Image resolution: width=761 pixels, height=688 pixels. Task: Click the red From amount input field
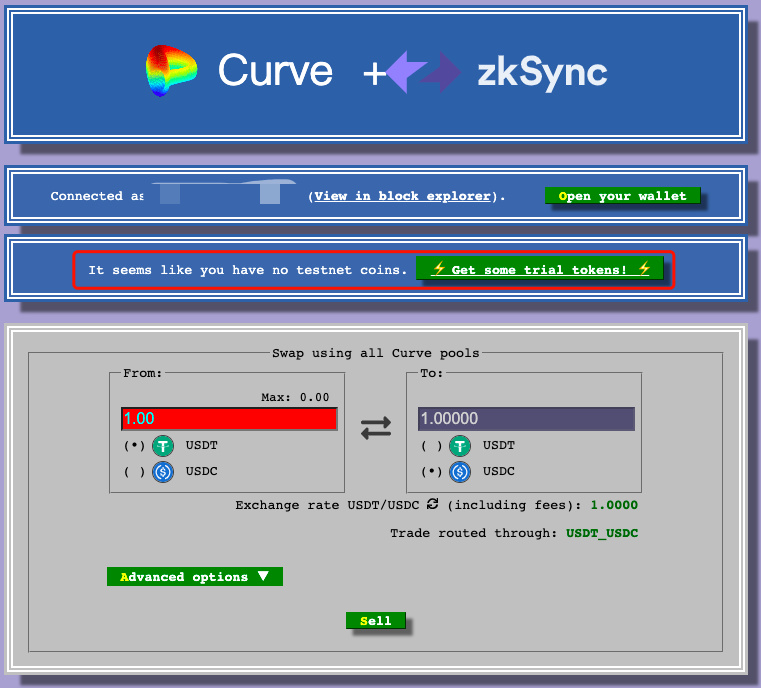click(x=229, y=419)
